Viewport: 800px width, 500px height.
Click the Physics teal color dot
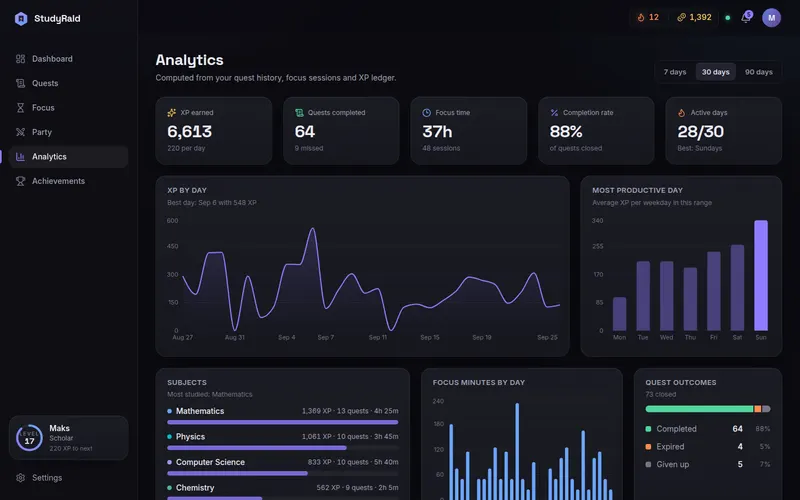[x=169, y=437]
